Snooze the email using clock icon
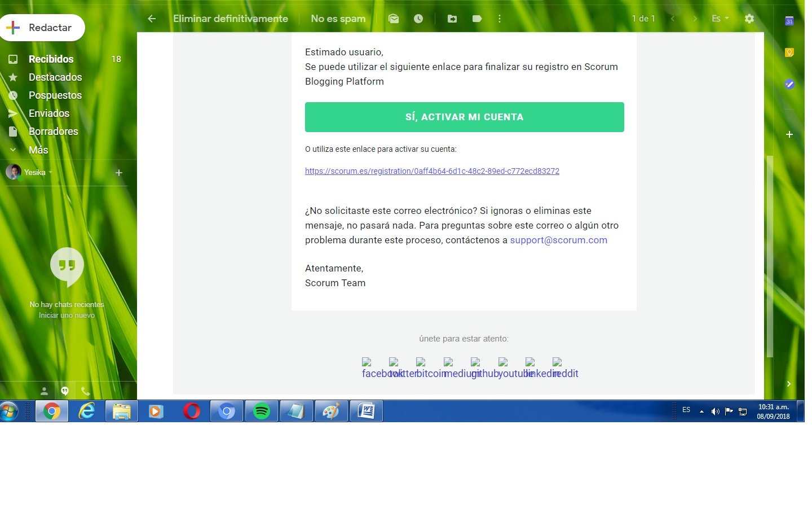Screen dimensions: 812x508 coord(418,19)
